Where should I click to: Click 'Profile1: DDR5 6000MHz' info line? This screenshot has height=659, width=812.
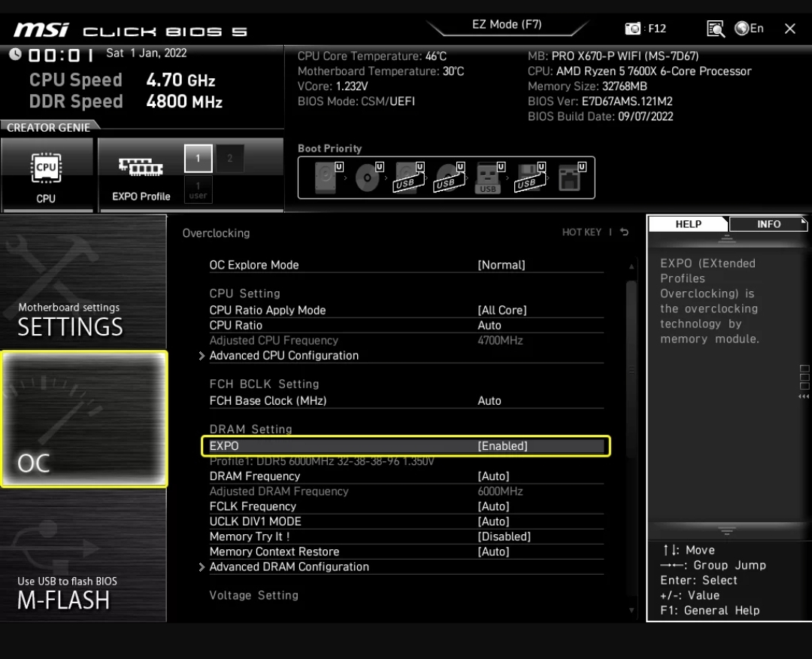322,461
